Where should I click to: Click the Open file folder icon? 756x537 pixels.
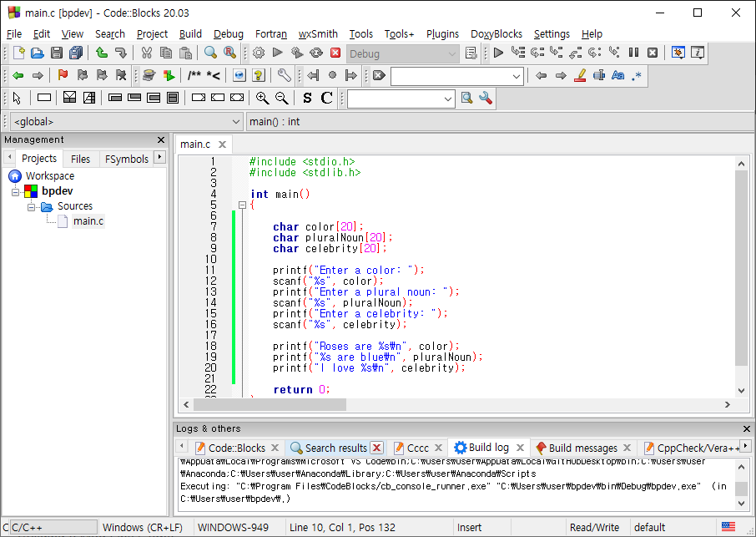38,53
